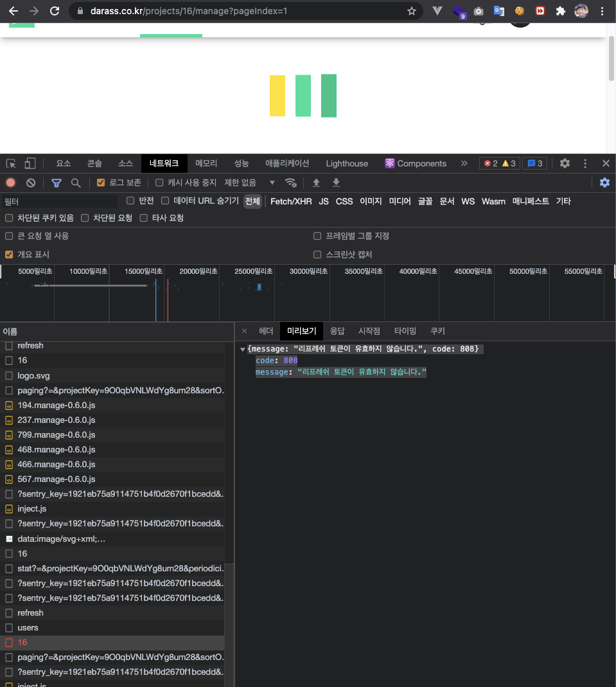Enable 캐시 사용 중지 checkbox
Viewport: 616px width, 687px height.
pyautogui.click(x=159, y=183)
